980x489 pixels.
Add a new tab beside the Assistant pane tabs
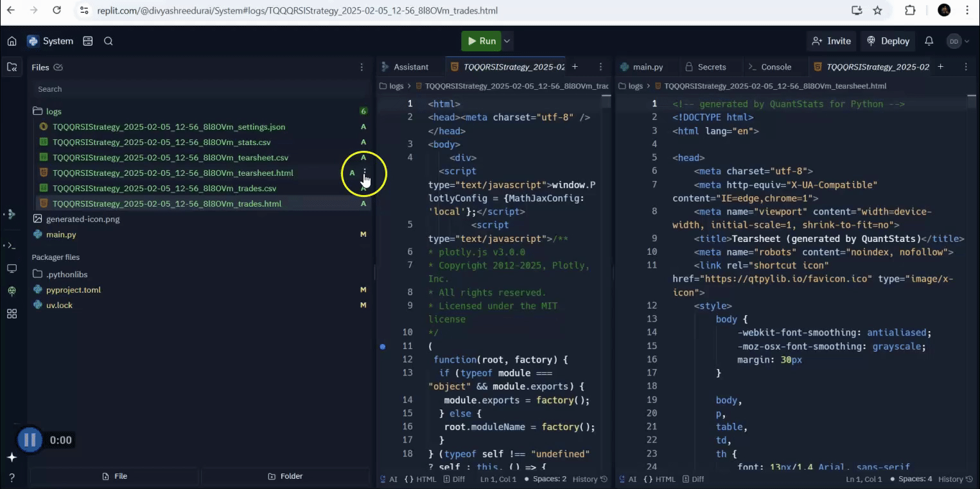[x=575, y=67]
